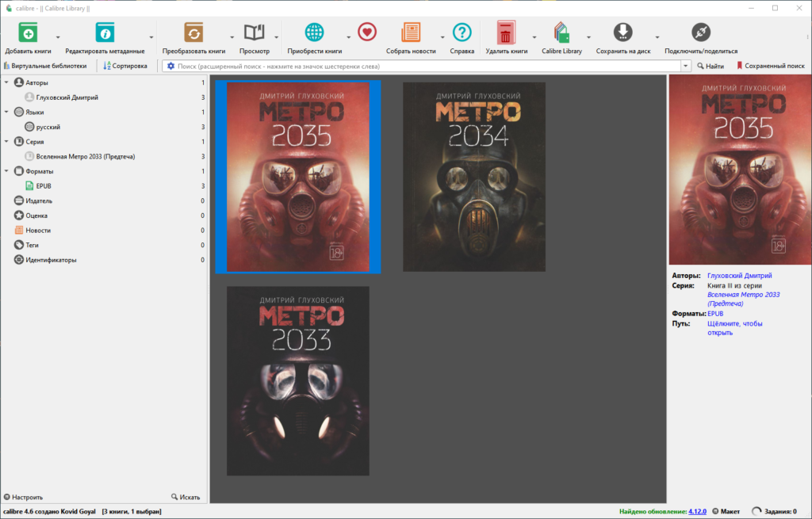The image size is (812, 519).
Task: Collapse the Форматы tree node
Action: 6,171
